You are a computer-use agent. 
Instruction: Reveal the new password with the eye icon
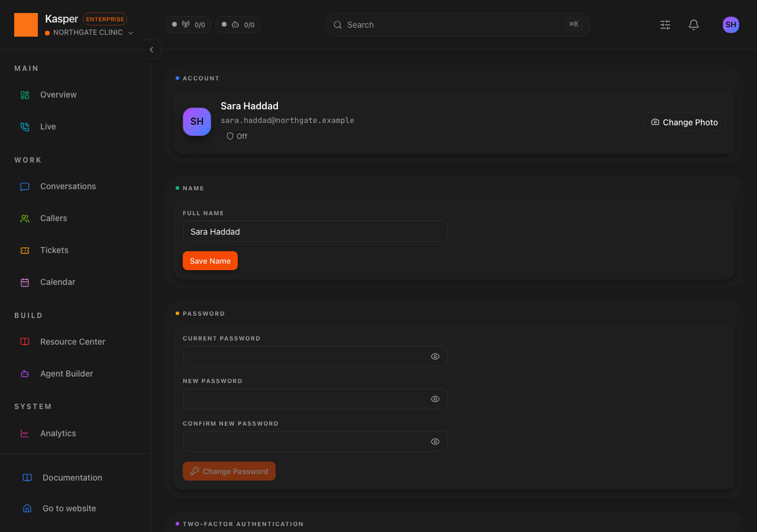[x=435, y=399]
